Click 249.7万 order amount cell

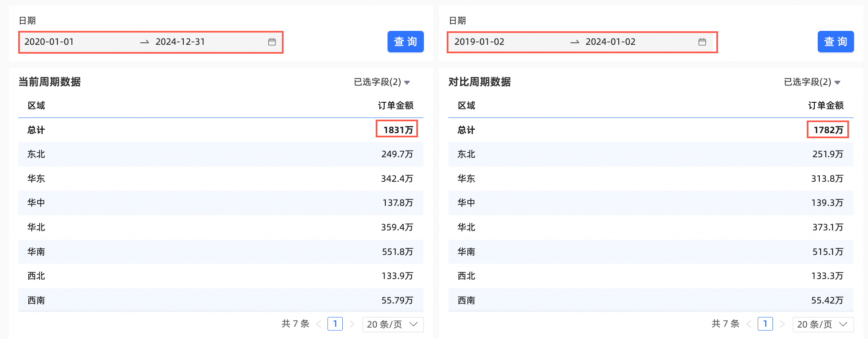click(x=397, y=154)
